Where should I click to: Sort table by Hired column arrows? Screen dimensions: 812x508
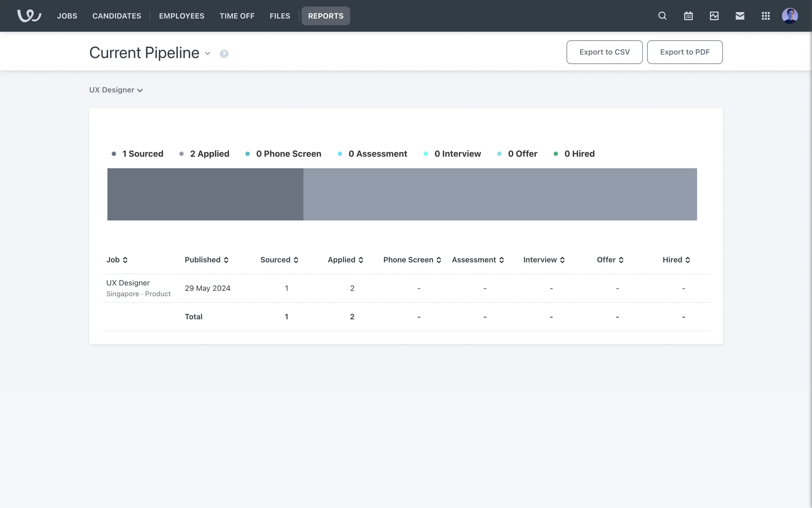point(688,260)
